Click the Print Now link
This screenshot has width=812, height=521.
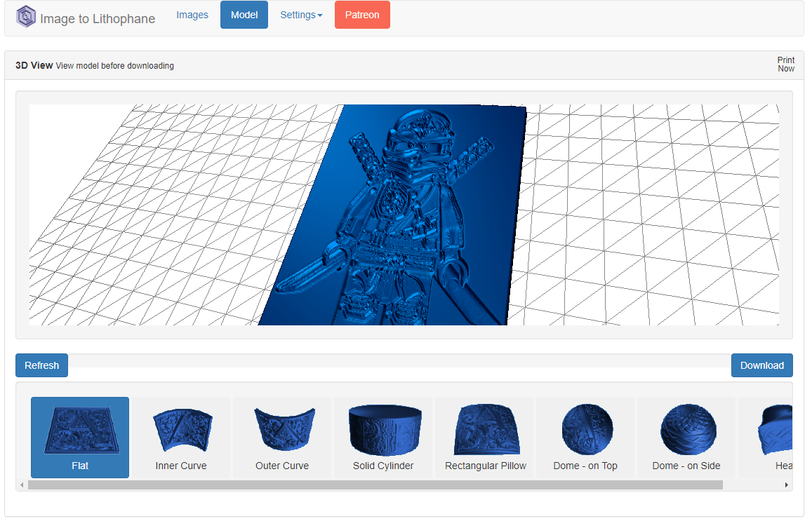click(x=785, y=64)
